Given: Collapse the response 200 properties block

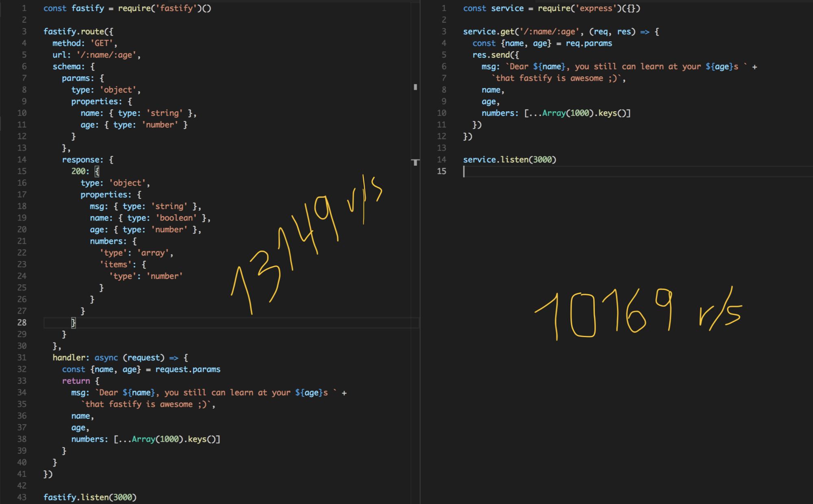Looking at the screenshot, I should click(37, 195).
